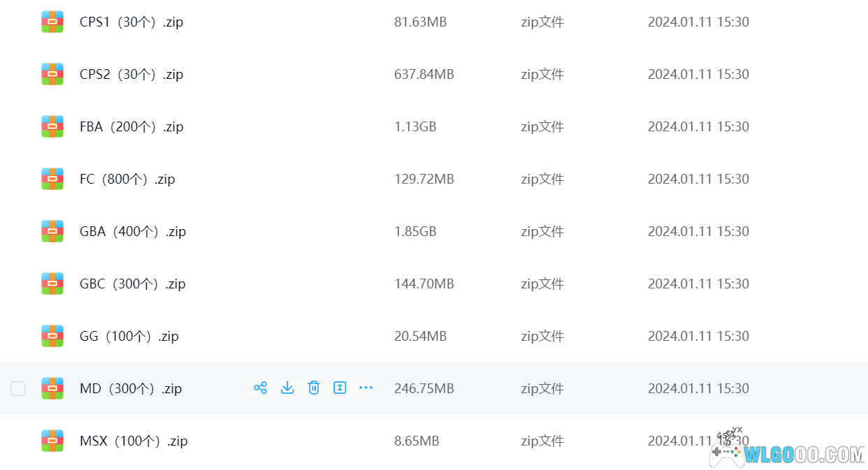
Task: Download the MD（300个）.zip file
Action: [287, 388]
